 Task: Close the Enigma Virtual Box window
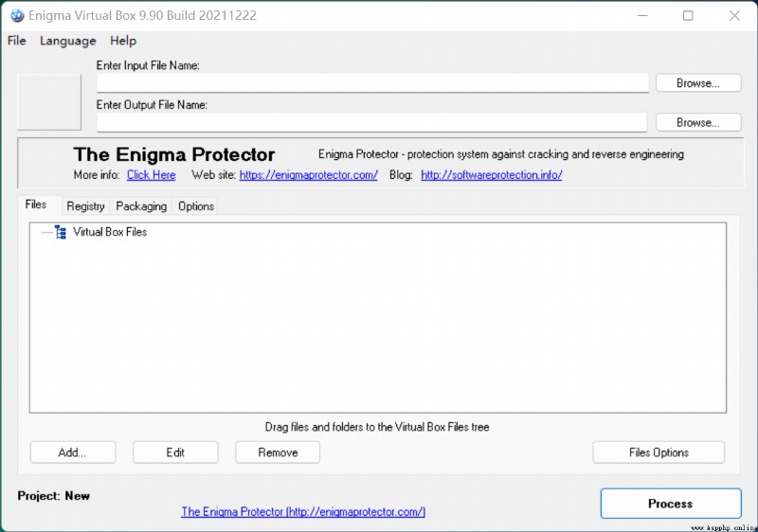click(x=734, y=15)
